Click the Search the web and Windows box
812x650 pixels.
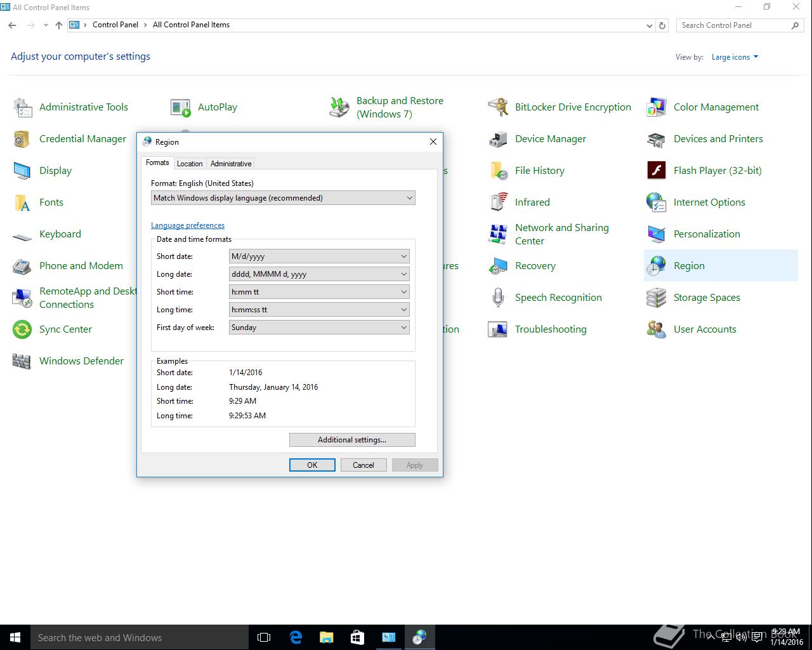pyautogui.click(x=140, y=637)
